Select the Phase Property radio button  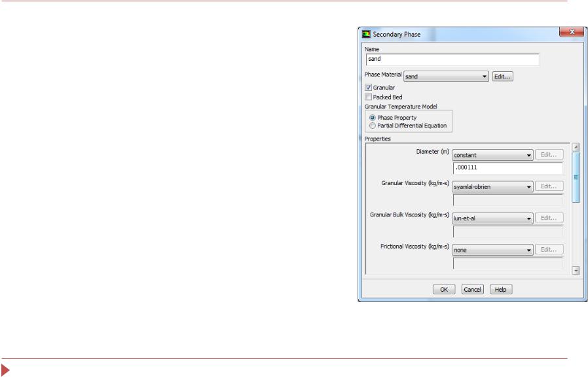(x=373, y=118)
